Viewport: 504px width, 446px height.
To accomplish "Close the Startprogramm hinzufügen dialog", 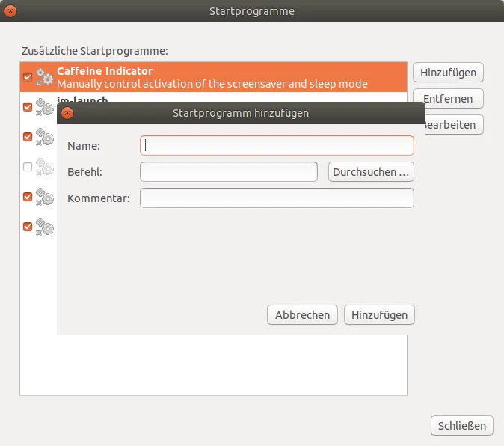I will [67, 113].
